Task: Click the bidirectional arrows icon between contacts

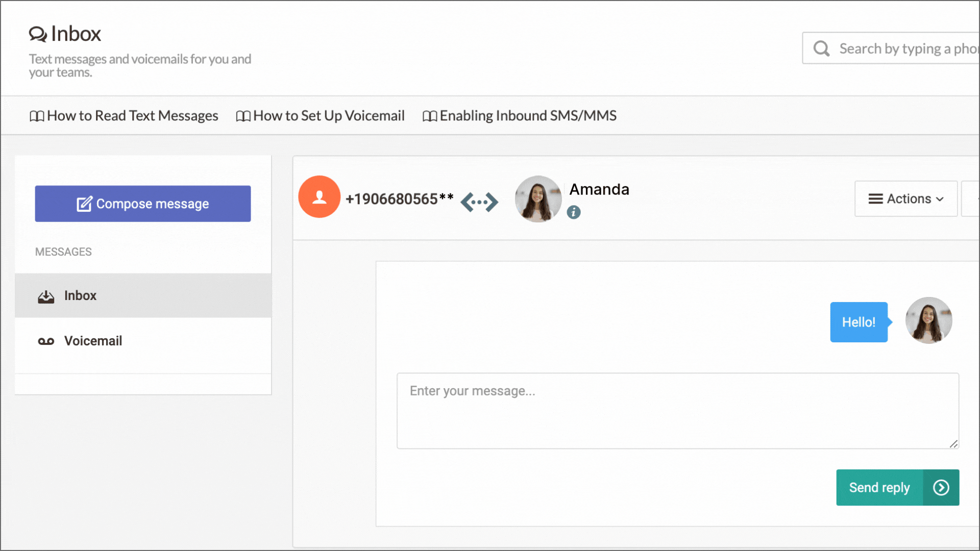Action: pyautogui.click(x=479, y=202)
